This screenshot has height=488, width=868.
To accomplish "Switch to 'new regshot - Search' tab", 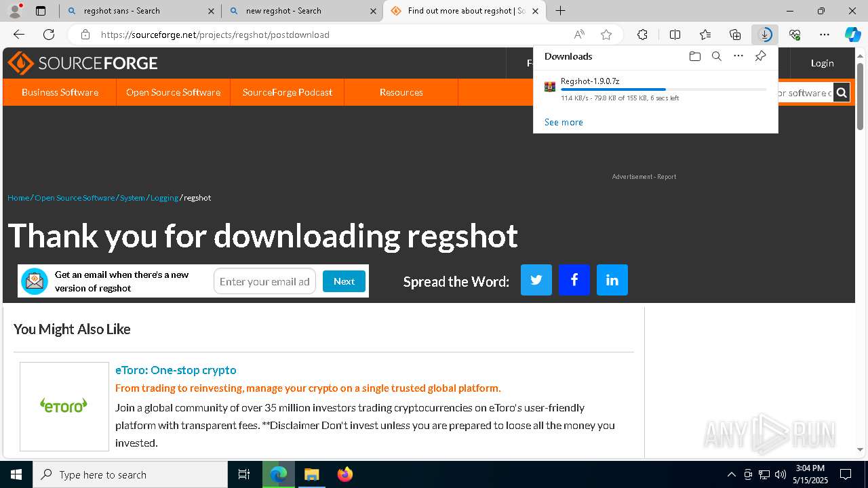I will 301,11.
